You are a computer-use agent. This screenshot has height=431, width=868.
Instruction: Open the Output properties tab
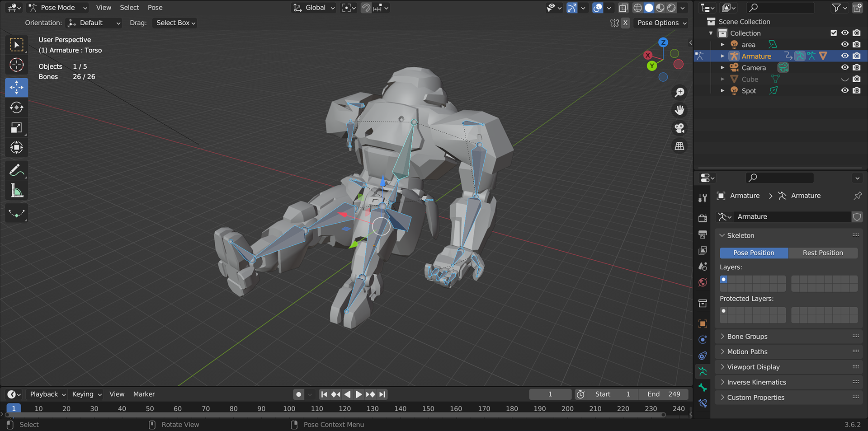click(703, 234)
